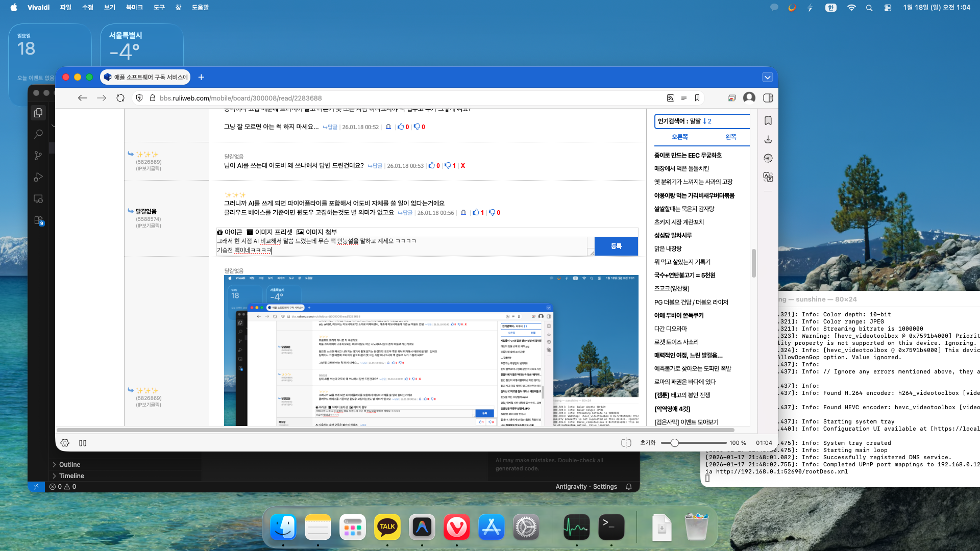The image size is (980, 551).
Task: Click the 등록 submit button
Action: tap(616, 246)
